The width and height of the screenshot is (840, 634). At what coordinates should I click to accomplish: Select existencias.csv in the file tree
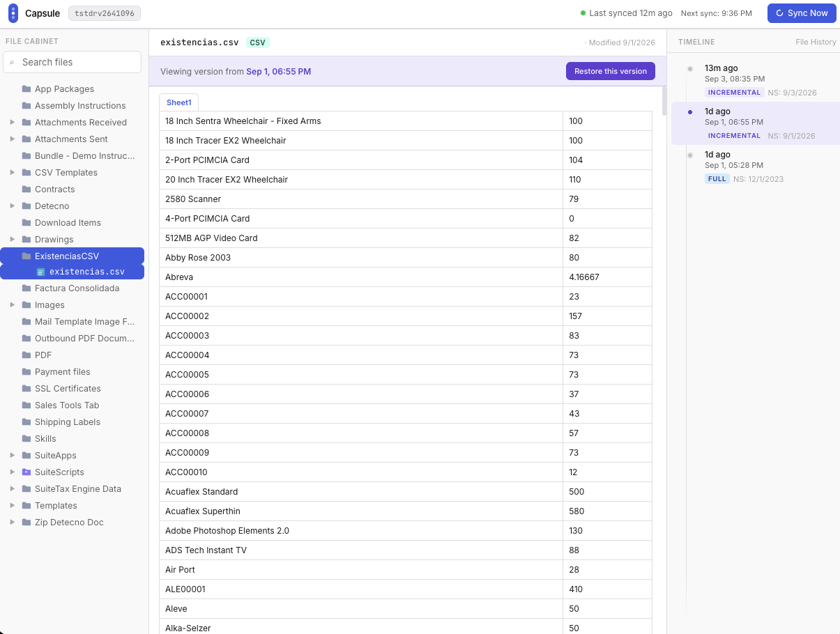coord(72,272)
